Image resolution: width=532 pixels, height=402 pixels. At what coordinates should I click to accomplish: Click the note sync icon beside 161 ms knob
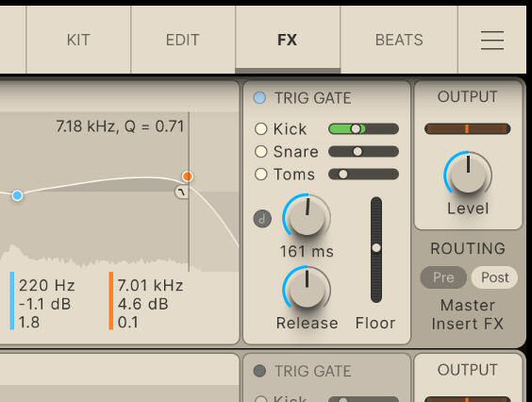coord(262,219)
